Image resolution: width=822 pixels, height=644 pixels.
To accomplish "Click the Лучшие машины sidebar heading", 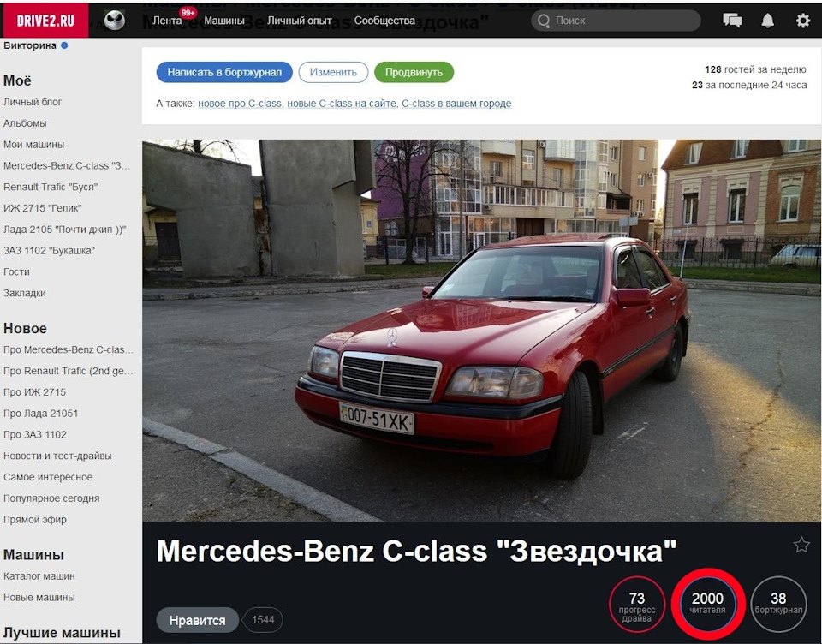I will pyautogui.click(x=62, y=633).
